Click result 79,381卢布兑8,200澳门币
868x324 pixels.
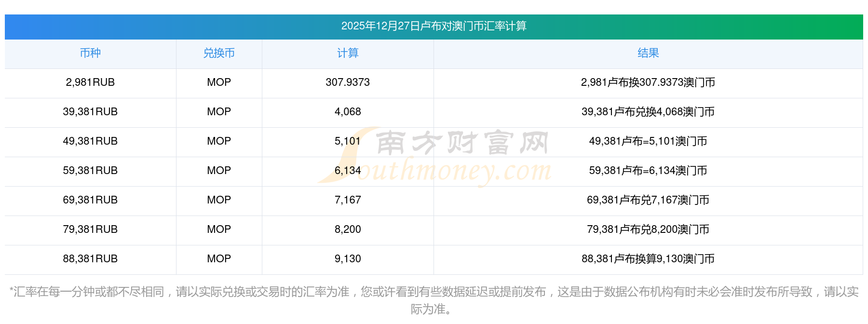pos(648,229)
